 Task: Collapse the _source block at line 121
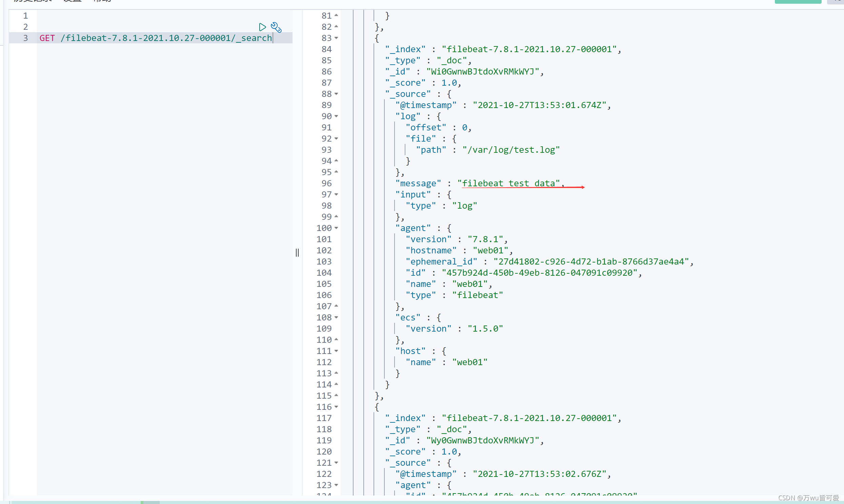[x=336, y=463]
